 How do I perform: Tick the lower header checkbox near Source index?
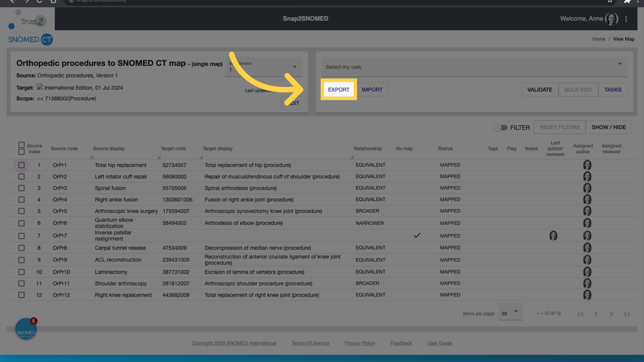pos(21,152)
